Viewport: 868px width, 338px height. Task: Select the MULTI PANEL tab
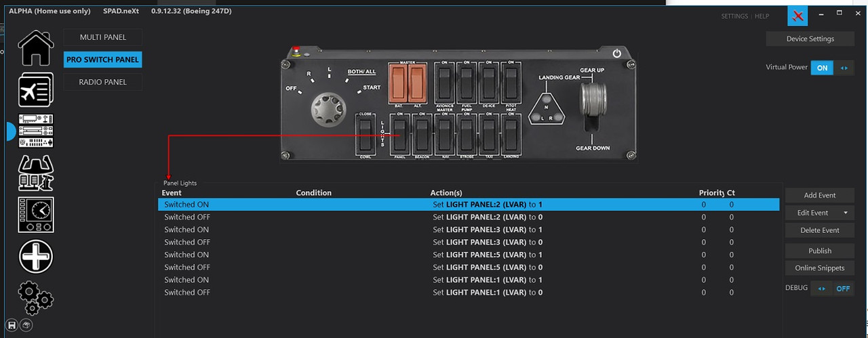[x=103, y=37]
